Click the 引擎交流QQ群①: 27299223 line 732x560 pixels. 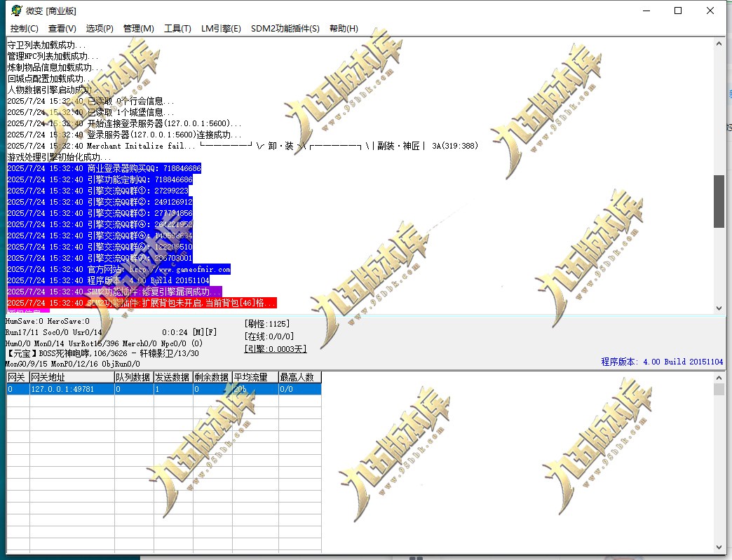click(98, 191)
